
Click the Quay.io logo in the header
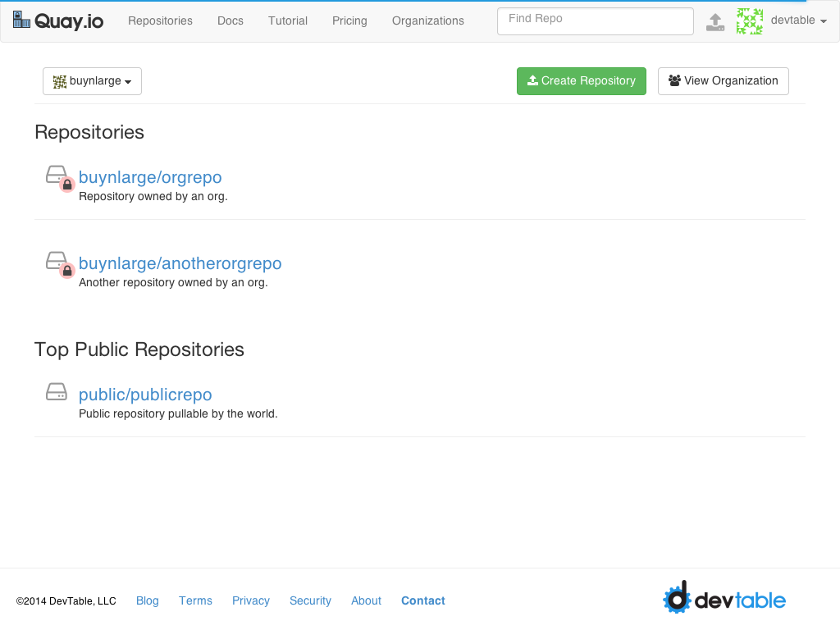point(58,21)
